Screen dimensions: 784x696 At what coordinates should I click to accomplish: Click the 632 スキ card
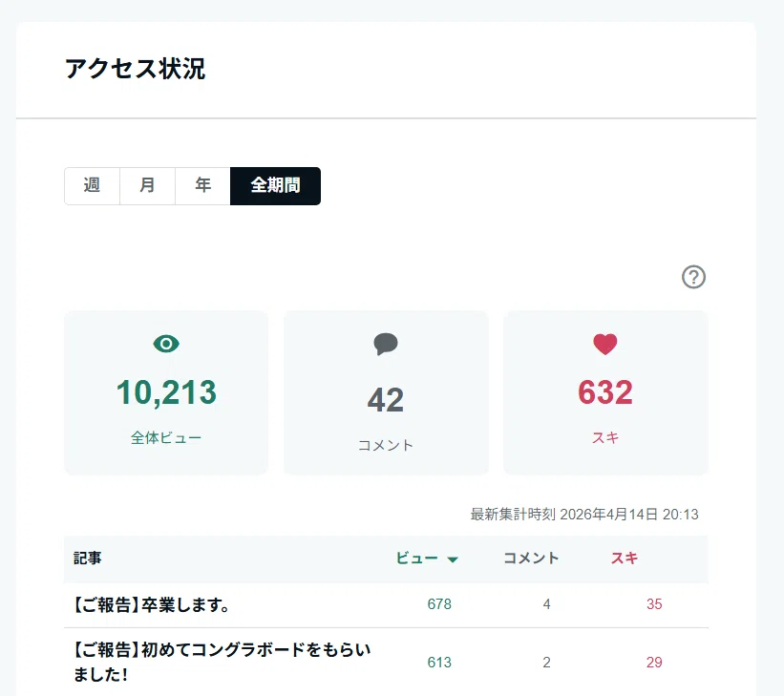click(605, 392)
